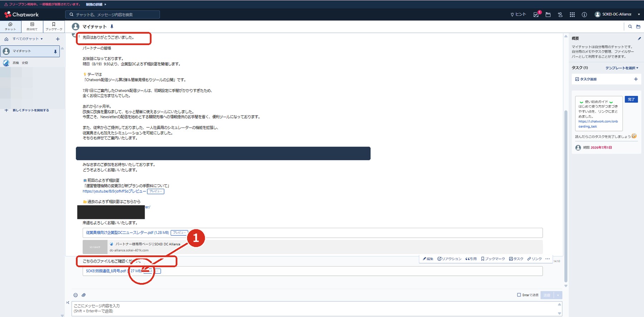Click the chat timeline scroll-down arrow
This screenshot has width=644, height=317.
[566, 286]
